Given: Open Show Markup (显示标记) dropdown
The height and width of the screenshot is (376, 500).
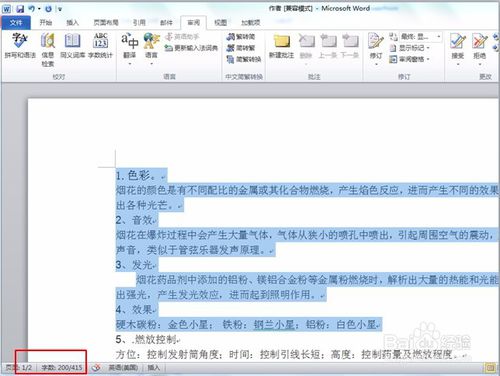Looking at the screenshot, I should [x=410, y=48].
